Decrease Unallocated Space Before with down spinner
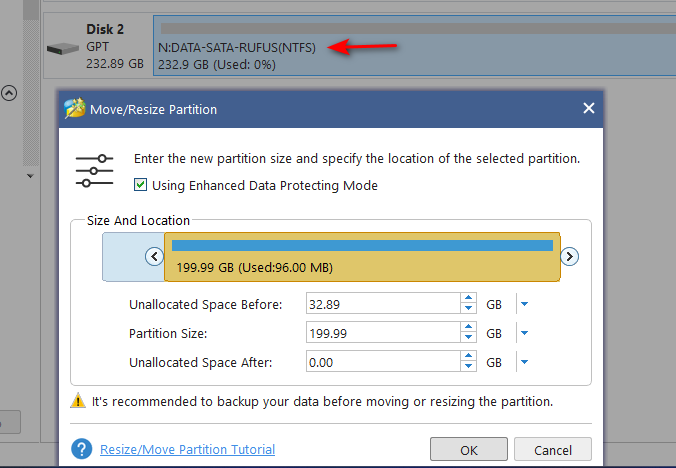 click(468, 309)
